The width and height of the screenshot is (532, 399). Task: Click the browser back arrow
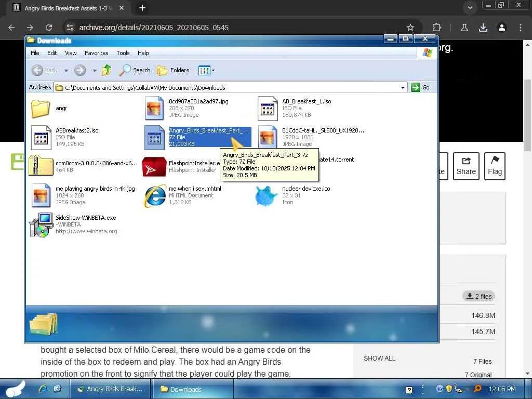[11, 28]
